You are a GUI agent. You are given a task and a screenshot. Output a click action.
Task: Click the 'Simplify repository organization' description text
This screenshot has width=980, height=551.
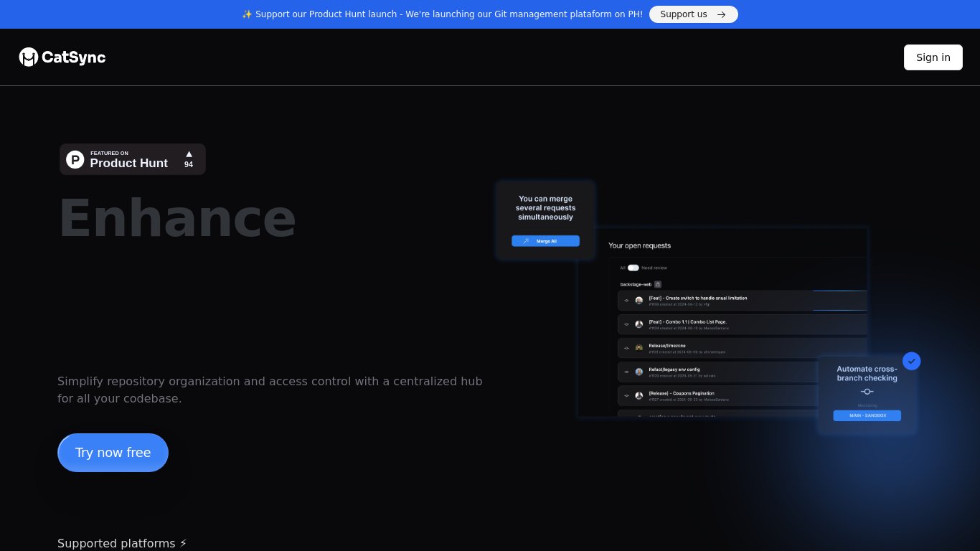click(x=270, y=390)
